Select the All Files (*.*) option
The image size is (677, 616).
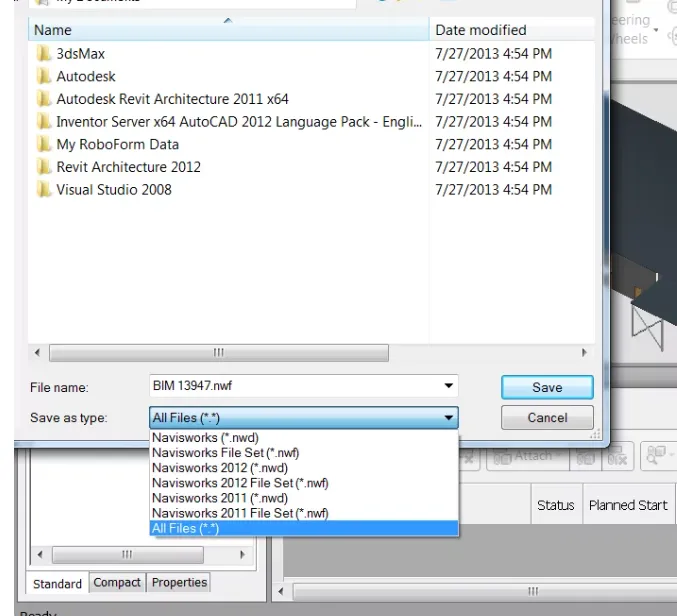point(185,528)
